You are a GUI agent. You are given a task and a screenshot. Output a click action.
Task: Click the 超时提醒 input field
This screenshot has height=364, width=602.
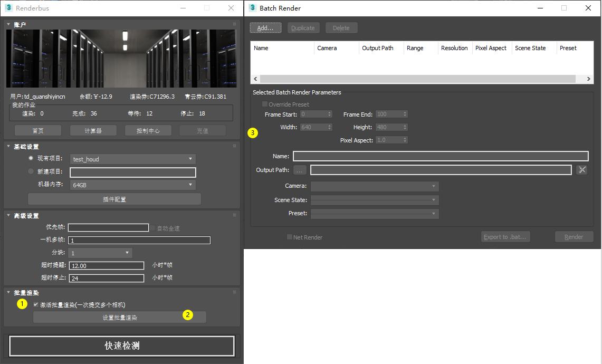[x=106, y=265]
